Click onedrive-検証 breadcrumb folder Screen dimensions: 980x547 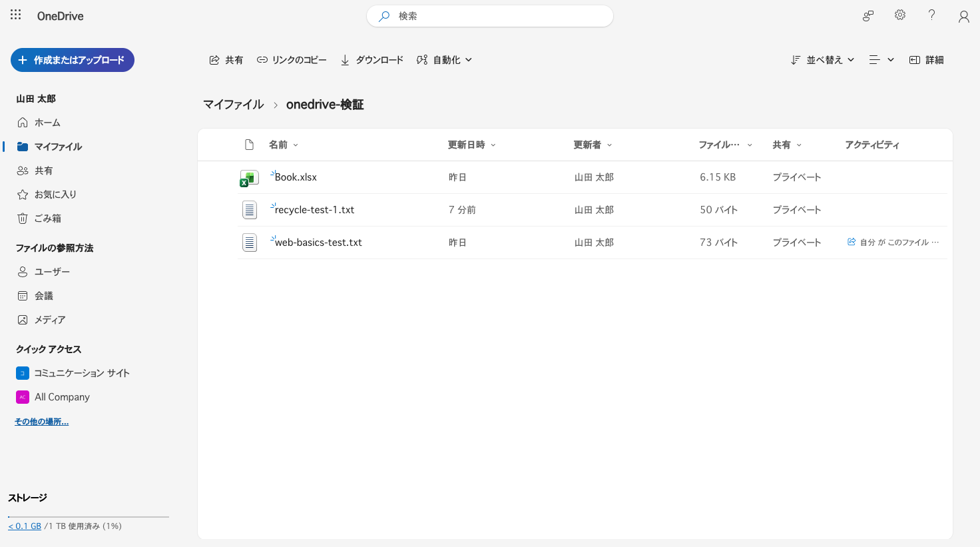pos(325,105)
